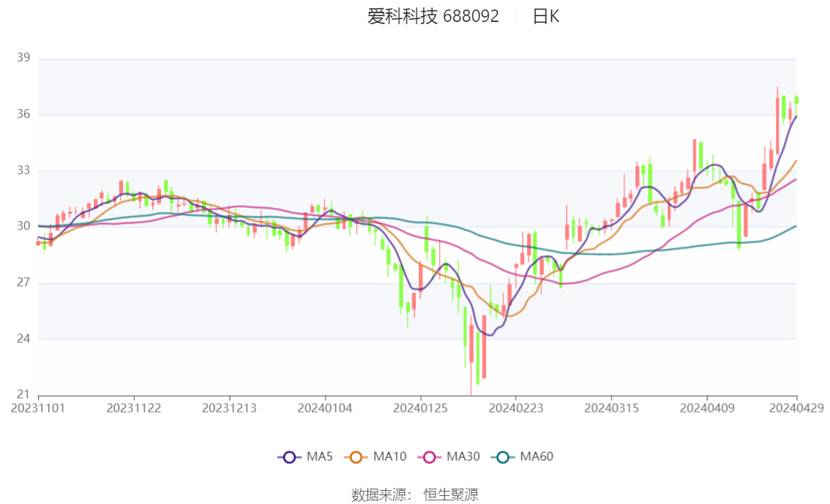This screenshot has height=504, width=830.
Task: Toggle the MA10 orange legend marker
Action: click(356, 457)
